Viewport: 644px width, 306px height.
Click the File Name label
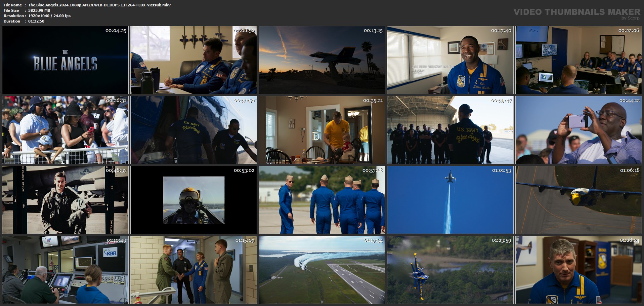coord(13,5)
